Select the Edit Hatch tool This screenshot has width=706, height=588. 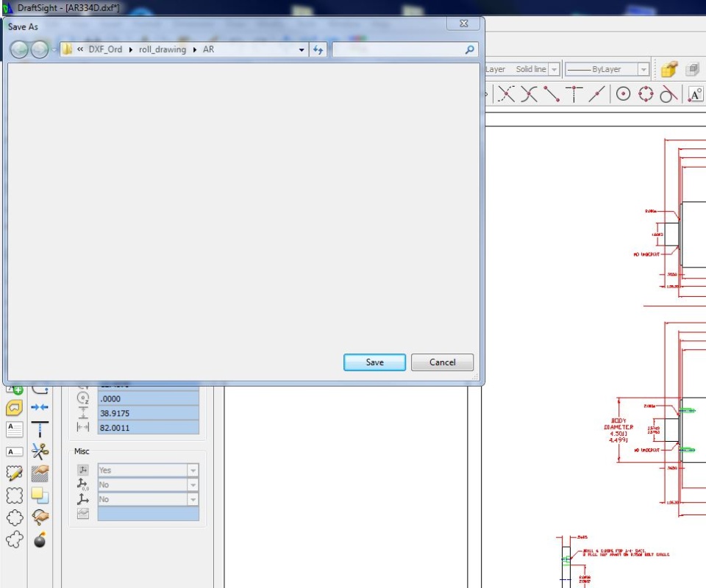click(x=40, y=473)
